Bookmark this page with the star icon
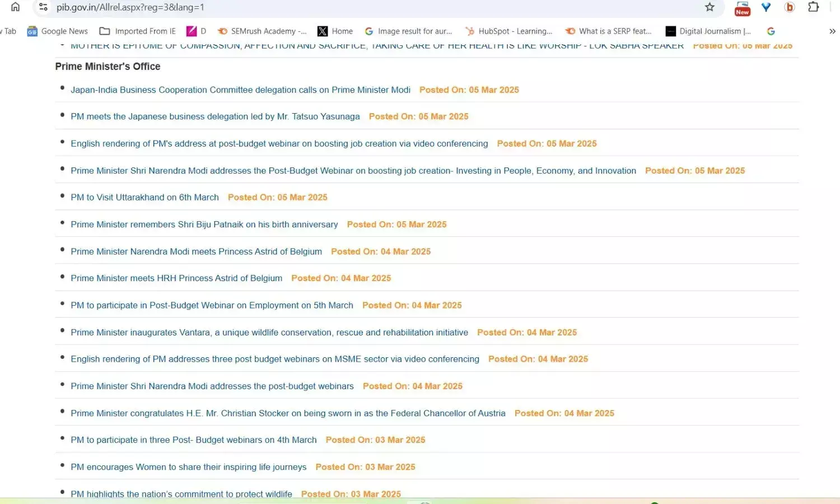840x504 pixels. pos(710,7)
